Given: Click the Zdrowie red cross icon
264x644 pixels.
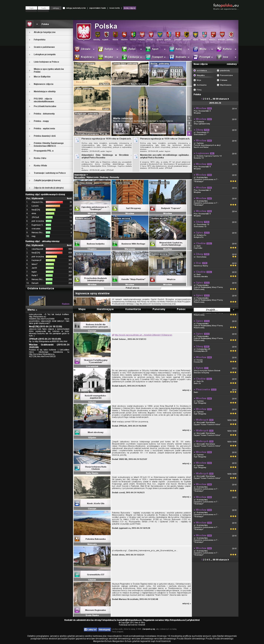Looking at the screenshot, I should [x=77, y=49].
